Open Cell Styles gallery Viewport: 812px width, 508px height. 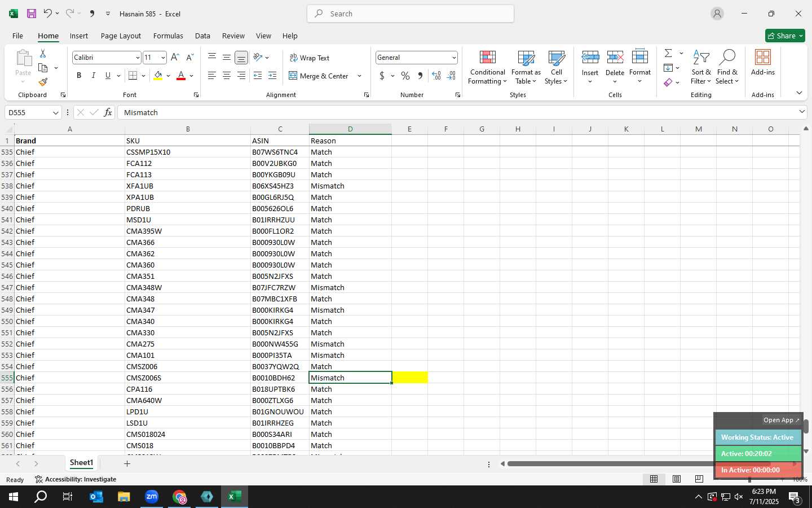tap(556, 67)
